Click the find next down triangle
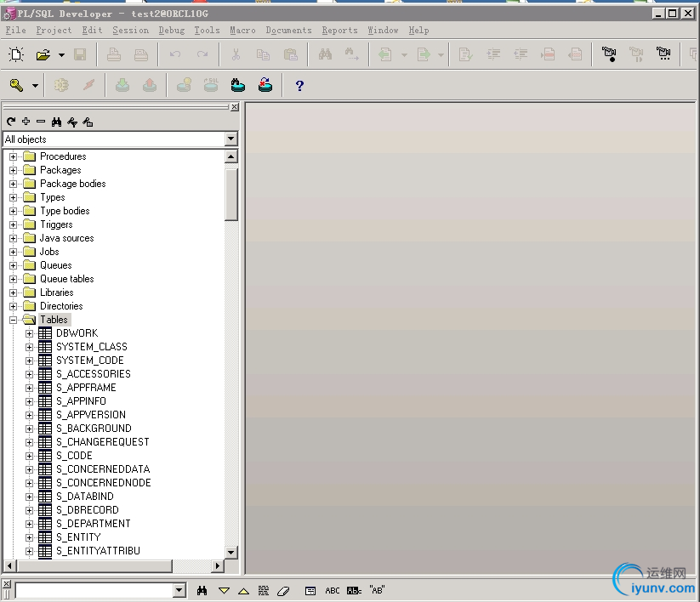 (x=224, y=591)
